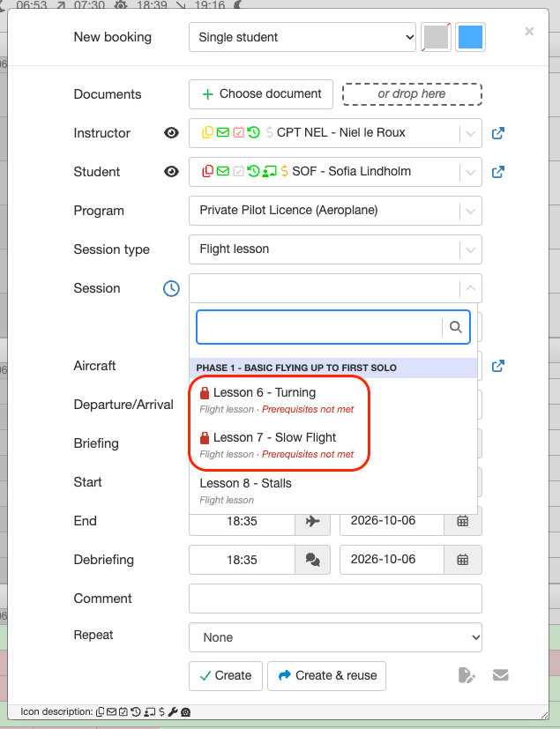Click the Debriefing date field 2026-10-06
Viewport: 560px width, 729px height.
(x=392, y=560)
